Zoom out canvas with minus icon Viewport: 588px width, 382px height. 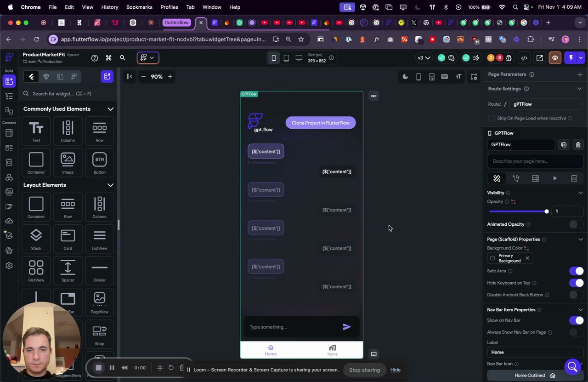[x=143, y=77]
